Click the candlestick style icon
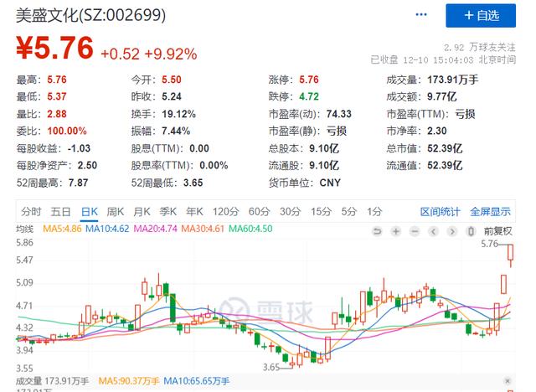 pos(471,232)
